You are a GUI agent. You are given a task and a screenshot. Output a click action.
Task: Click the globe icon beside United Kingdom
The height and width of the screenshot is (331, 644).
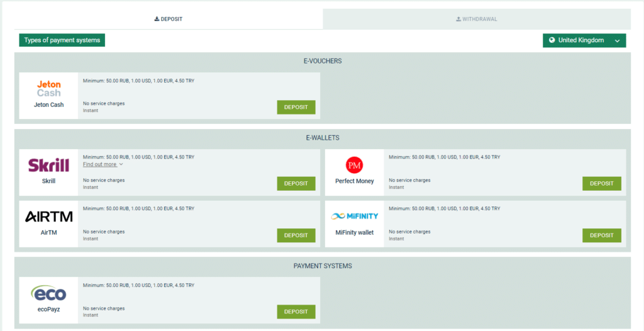click(x=552, y=40)
